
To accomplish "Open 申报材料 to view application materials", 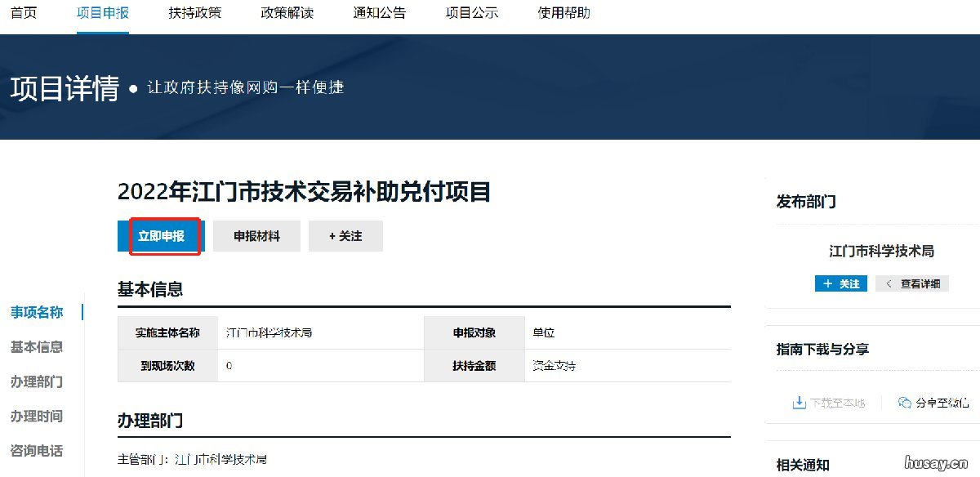I will [x=256, y=236].
